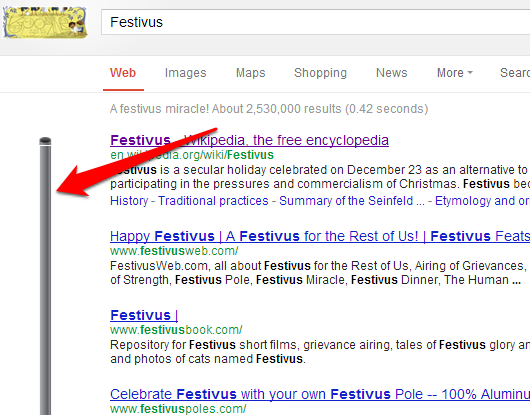This screenshot has height=415, width=530.
Task: Switch to the Images tab
Action: point(186,73)
